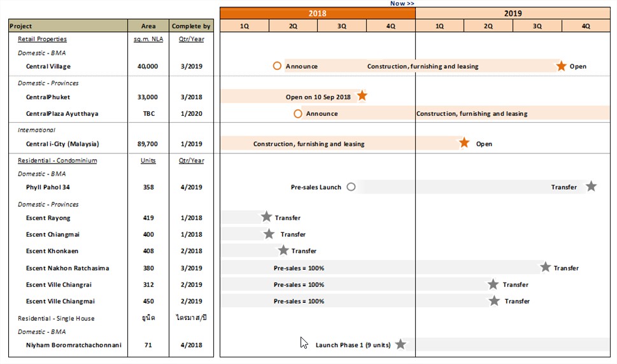Click the 3Q column under 2018
Image resolution: width=617 pixels, height=364 pixels.
pyautogui.click(x=342, y=26)
